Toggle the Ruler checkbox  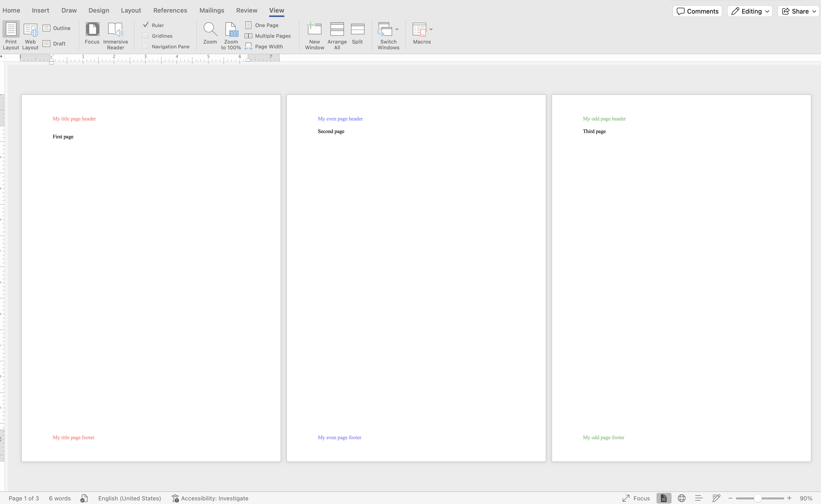145,25
